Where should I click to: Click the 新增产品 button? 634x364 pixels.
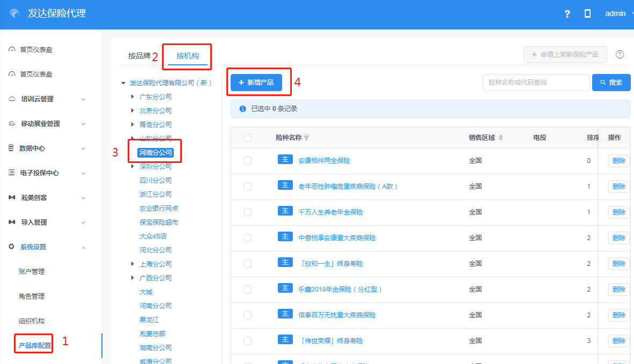[x=256, y=83]
